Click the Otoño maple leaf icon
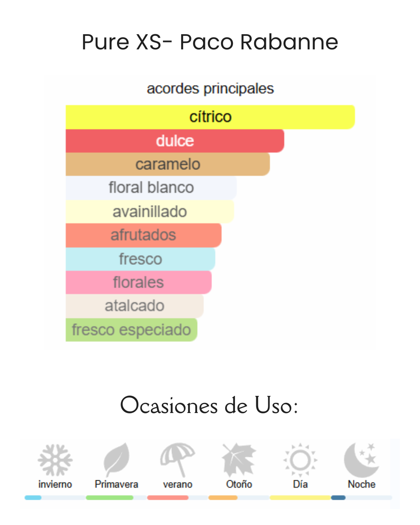The height and width of the screenshot is (525, 420). point(239,460)
